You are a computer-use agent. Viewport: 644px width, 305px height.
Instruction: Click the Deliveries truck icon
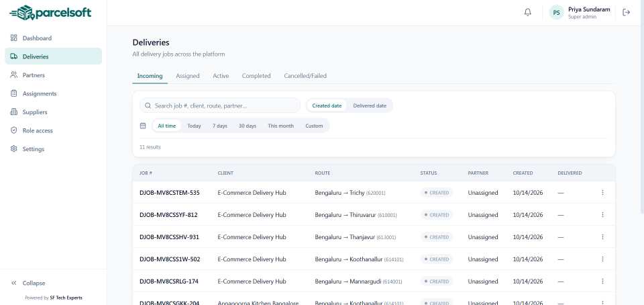coord(14,56)
